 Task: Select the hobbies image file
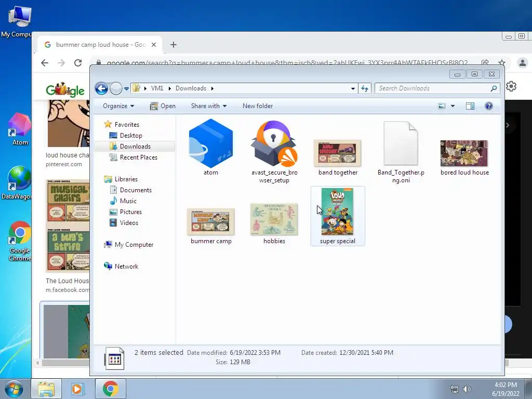coord(274,219)
